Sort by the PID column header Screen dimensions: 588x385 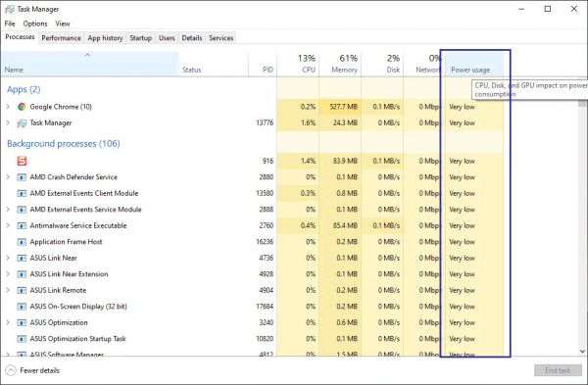(263, 64)
